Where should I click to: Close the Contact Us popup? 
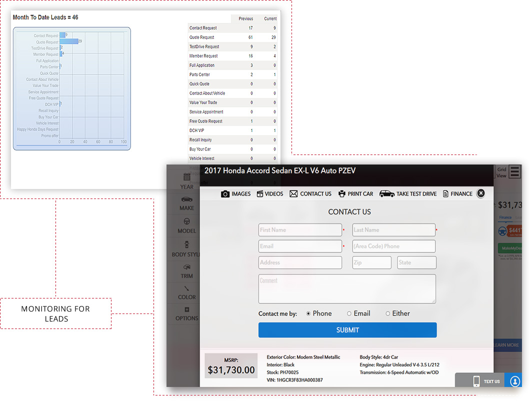pos(480,193)
